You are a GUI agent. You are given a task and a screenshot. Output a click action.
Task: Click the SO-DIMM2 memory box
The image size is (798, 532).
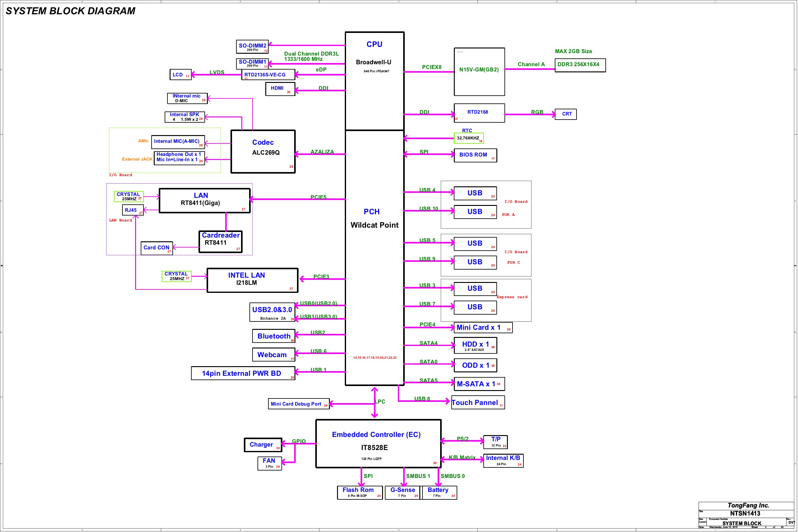click(252, 47)
